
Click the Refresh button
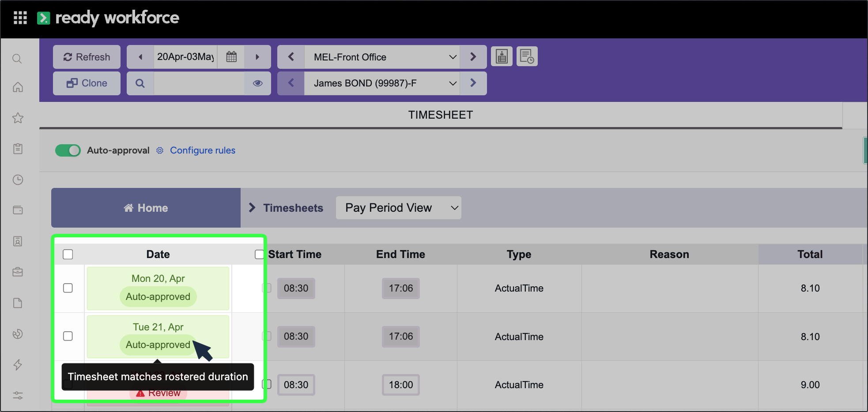[87, 57]
